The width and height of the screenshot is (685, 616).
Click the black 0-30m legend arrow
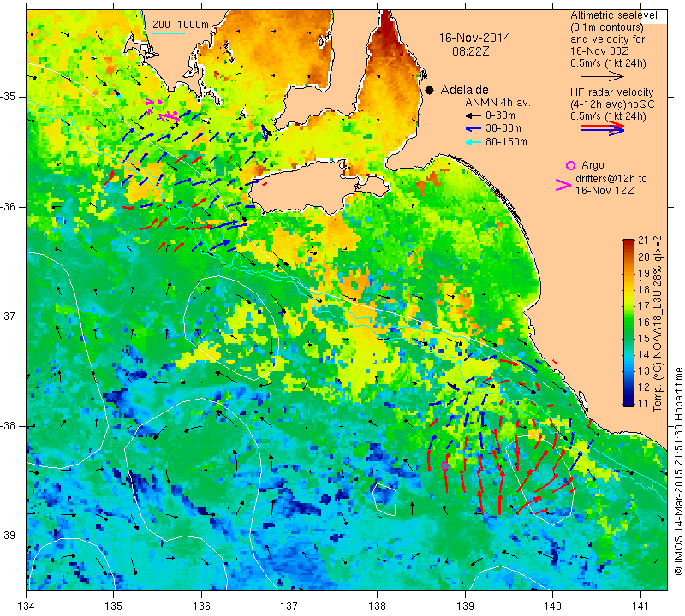click(473, 115)
